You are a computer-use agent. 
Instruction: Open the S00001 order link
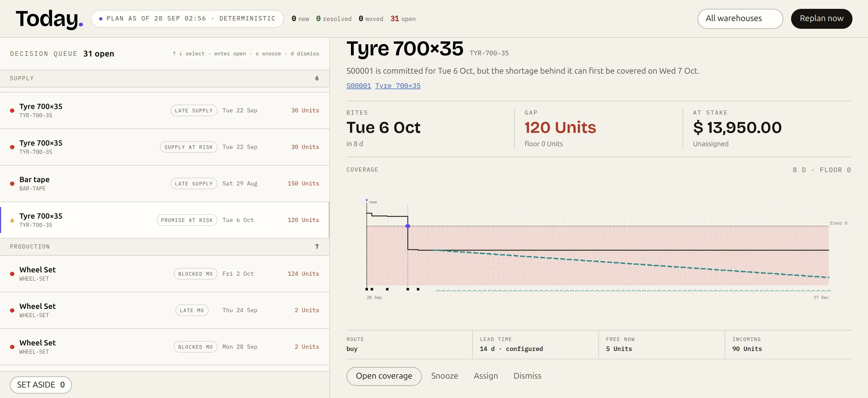tap(358, 86)
